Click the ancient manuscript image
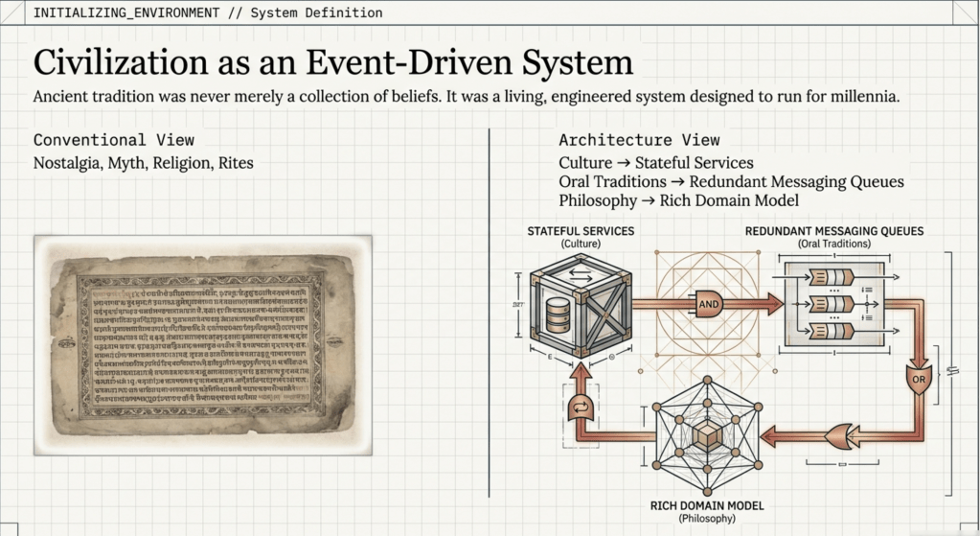Viewport: 980px width, 536px height. point(203,345)
